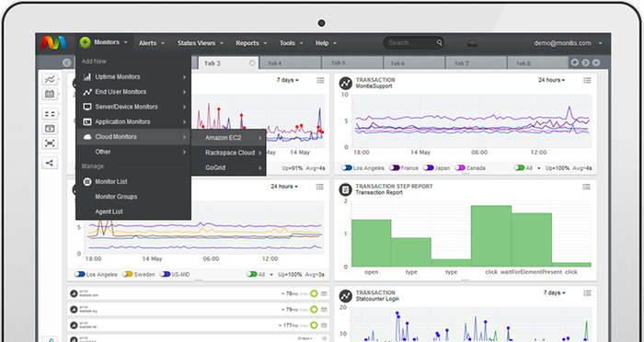644x342 pixels.
Task: Open the demo@monitis.com account dropdown
Action: point(568,42)
